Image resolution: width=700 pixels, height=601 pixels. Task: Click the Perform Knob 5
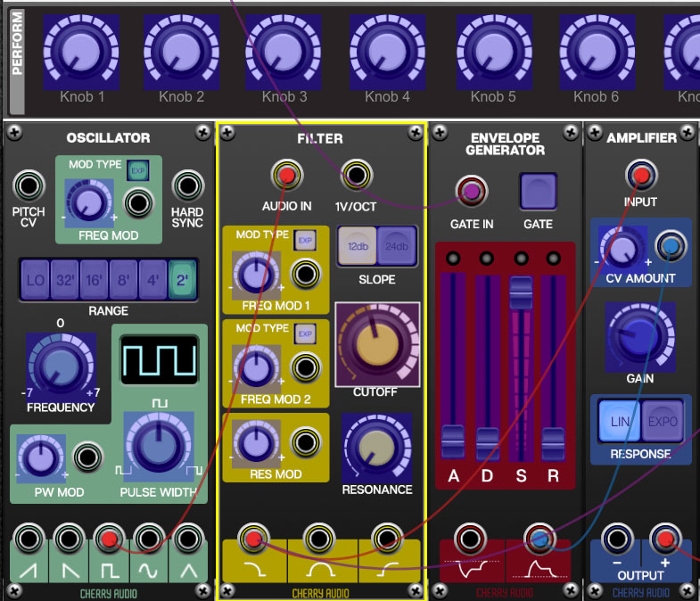pos(494,53)
